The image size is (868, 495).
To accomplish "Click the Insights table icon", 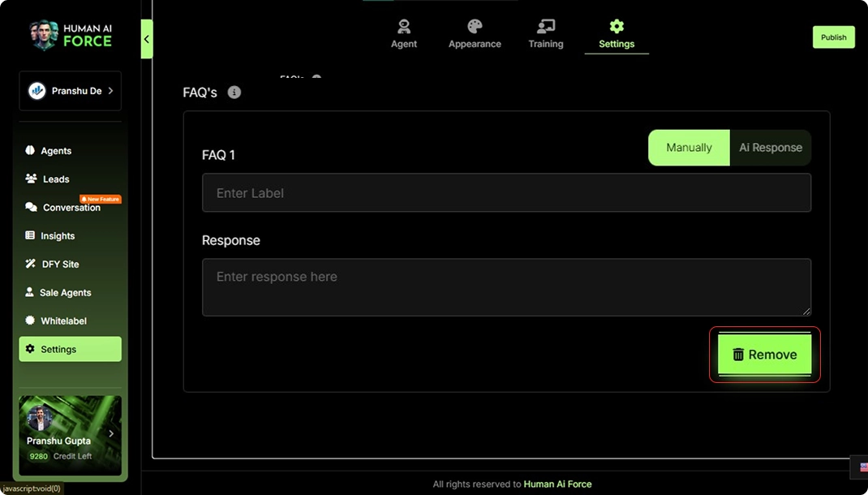I will [x=30, y=235].
